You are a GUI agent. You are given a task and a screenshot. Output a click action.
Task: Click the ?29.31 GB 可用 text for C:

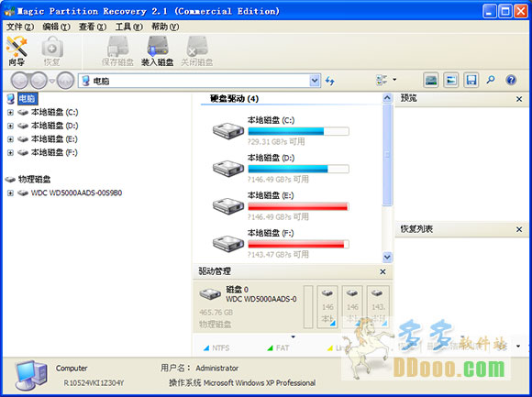tap(276, 142)
